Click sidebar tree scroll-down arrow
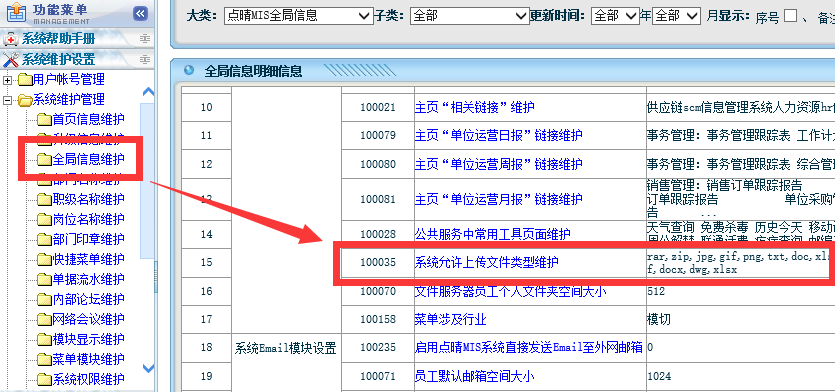Image resolution: width=835 pixels, height=392 pixels. [x=149, y=368]
